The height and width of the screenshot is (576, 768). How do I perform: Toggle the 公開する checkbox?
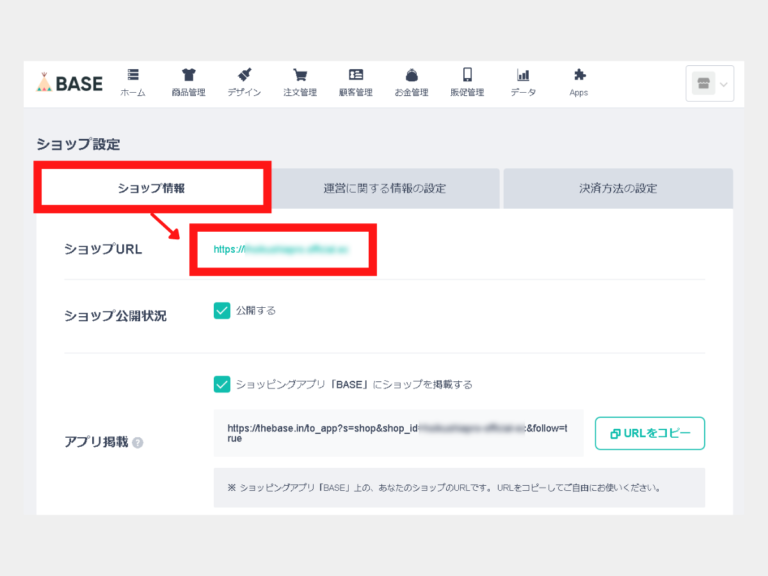point(222,311)
